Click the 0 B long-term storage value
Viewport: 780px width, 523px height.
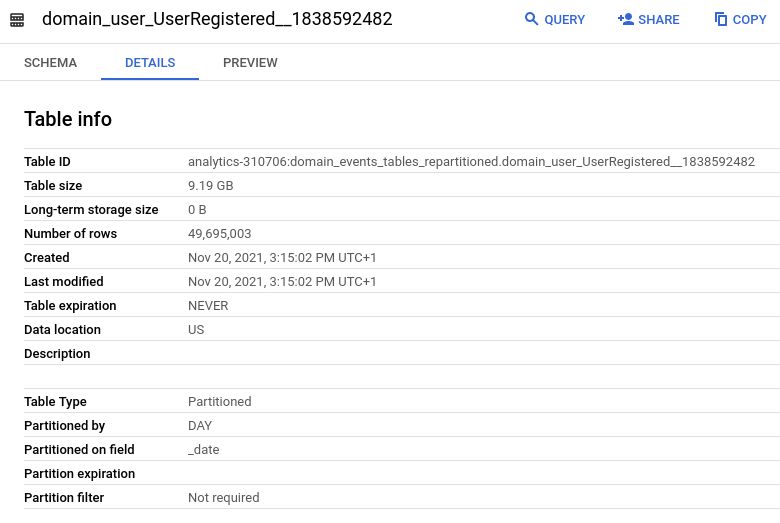pos(197,209)
